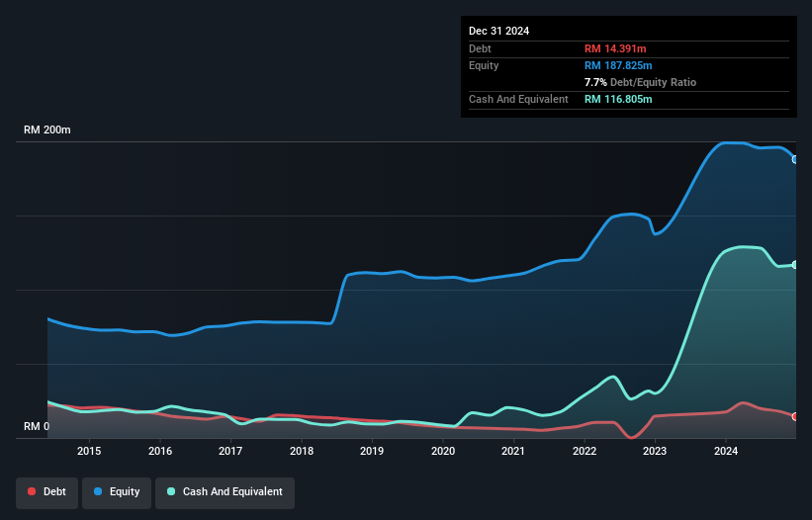Image resolution: width=812 pixels, height=520 pixels.
Task: Click the 2020 x-axis label
Action: point(443,451)
